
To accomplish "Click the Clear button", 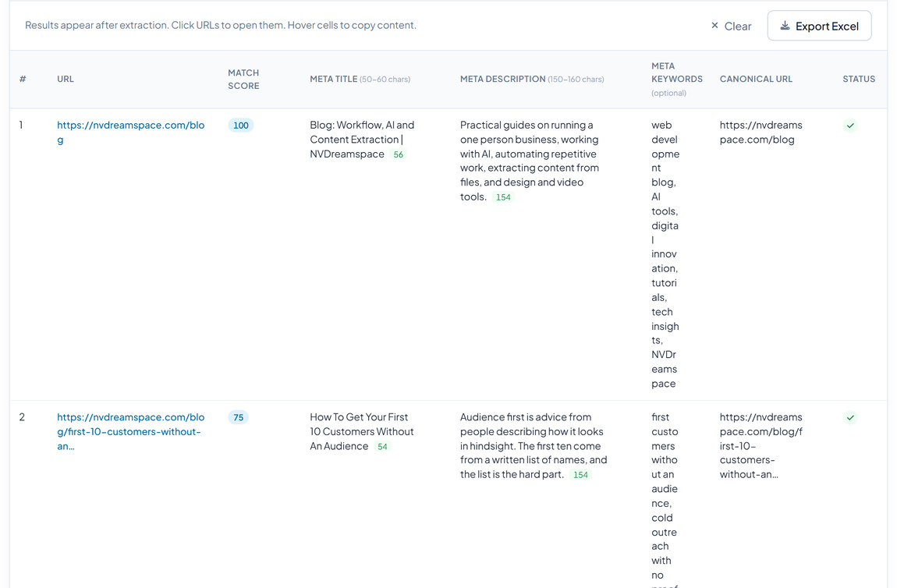I will pos(731,27).
